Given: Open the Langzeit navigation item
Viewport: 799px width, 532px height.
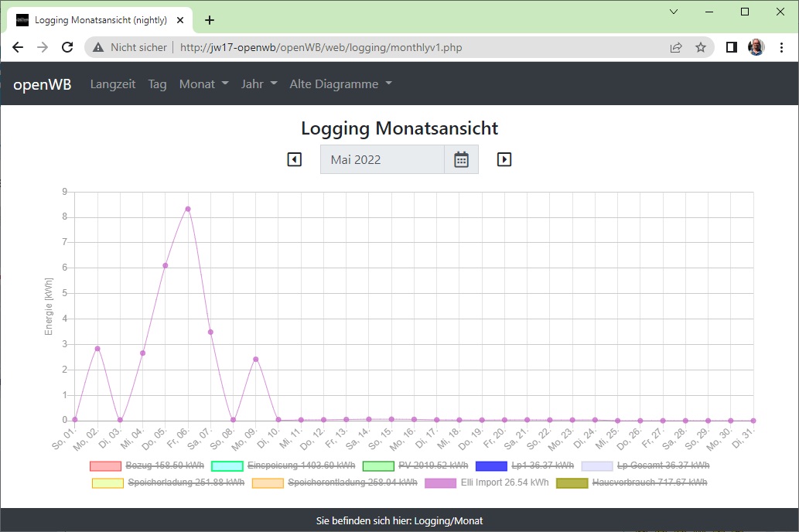Looking at the screenshot, I should click(x=113, y=84).
